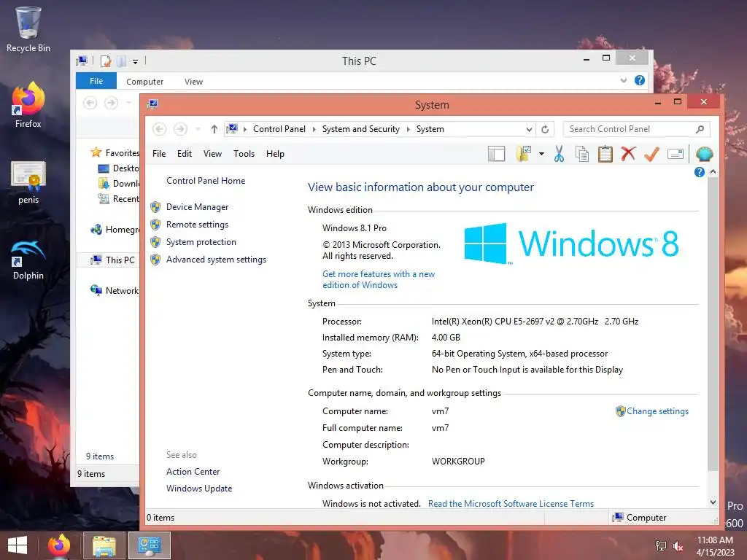Click the Properties icon in System toolbar
The height and width of the screenshot is (560, 747).
point(676,154)
